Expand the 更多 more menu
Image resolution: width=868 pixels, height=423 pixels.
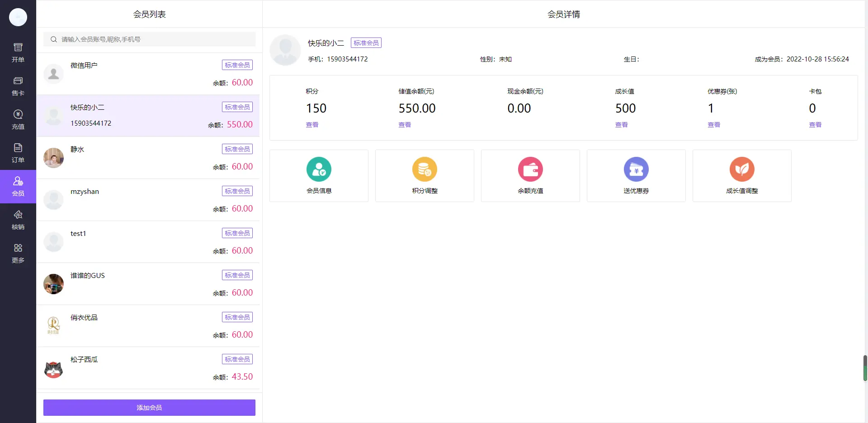click(18, 253)
